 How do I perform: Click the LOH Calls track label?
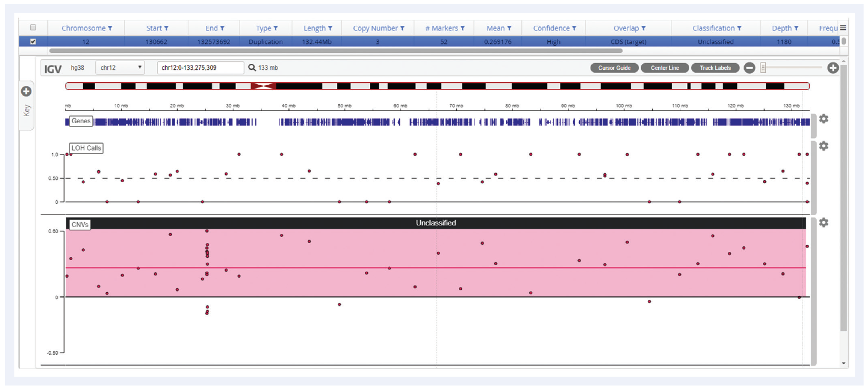tap(86, 148)
